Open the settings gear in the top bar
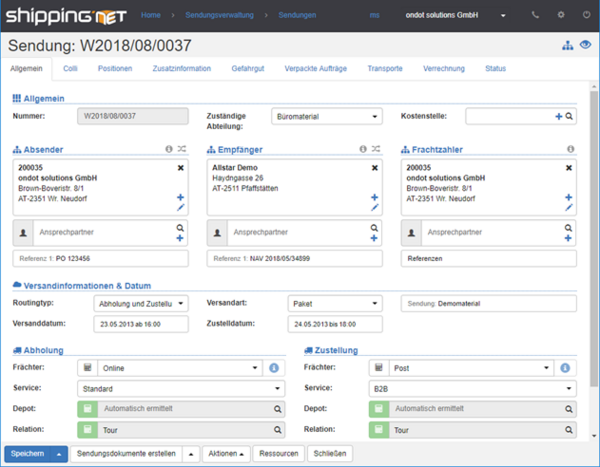Image resolution: width=600 pixels, height=467 pixels. tap(560, 15)
